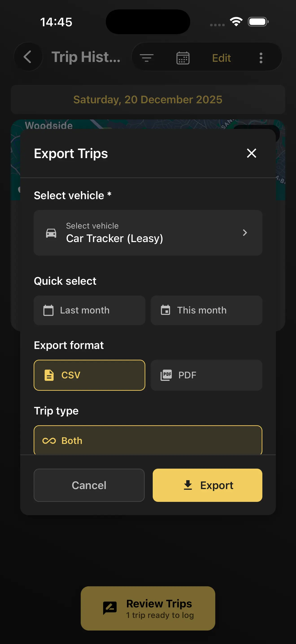The width and height of the screenshot is (296, 644).
Task: Close the Export Trips dialog
Action: pyautogui.click(x=251, y=153)
